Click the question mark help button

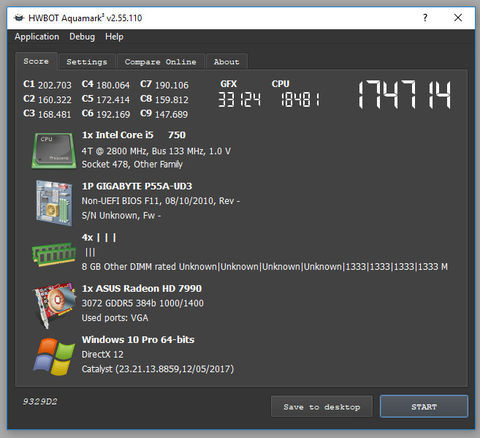(425, 18)
